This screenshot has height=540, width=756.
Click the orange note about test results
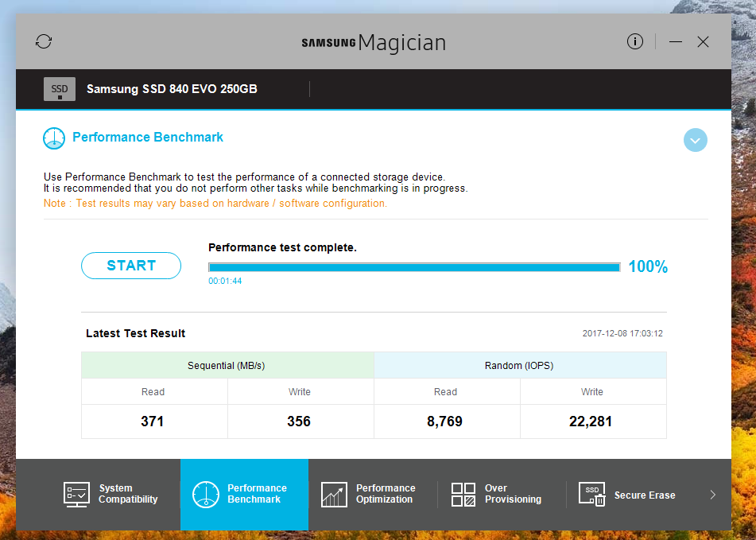tap(215, 204)
